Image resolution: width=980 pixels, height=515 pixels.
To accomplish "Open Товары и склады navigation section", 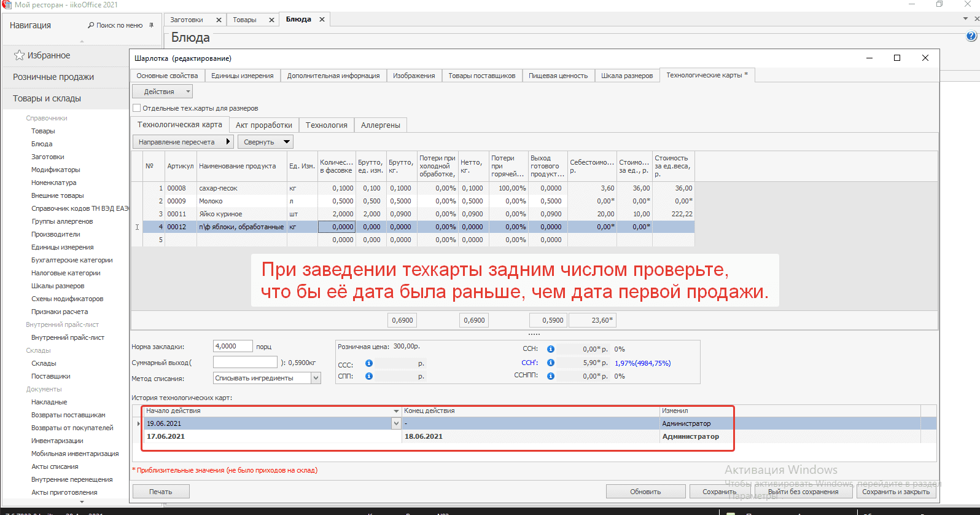I will (x=47, y=98).
